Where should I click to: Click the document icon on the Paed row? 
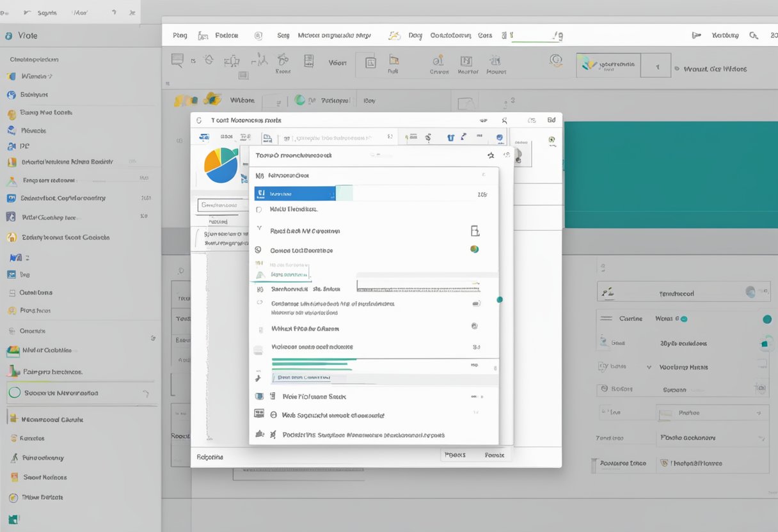click(475, 231)
